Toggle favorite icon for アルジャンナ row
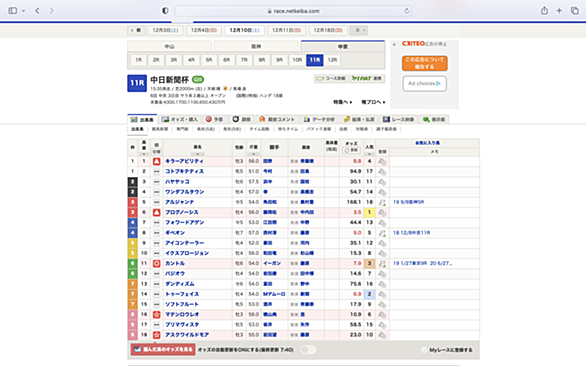This screenshot has height=366, width=586. pos(382,202)
